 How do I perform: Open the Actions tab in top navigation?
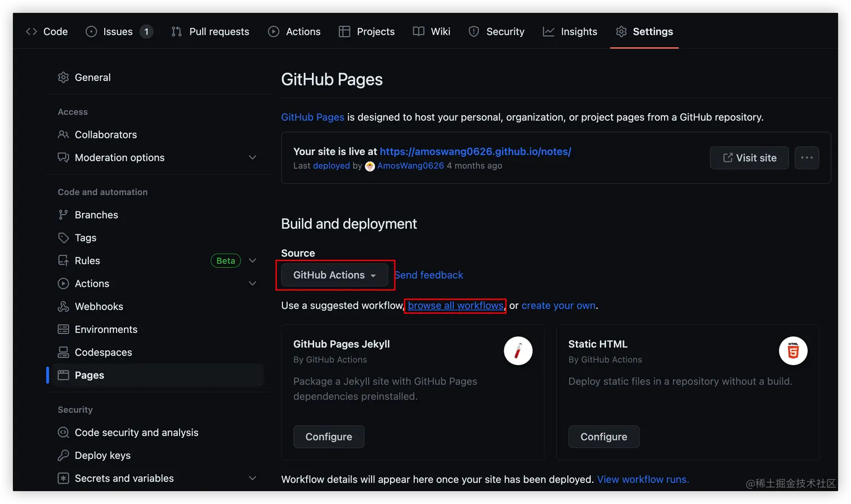(294, 31)
